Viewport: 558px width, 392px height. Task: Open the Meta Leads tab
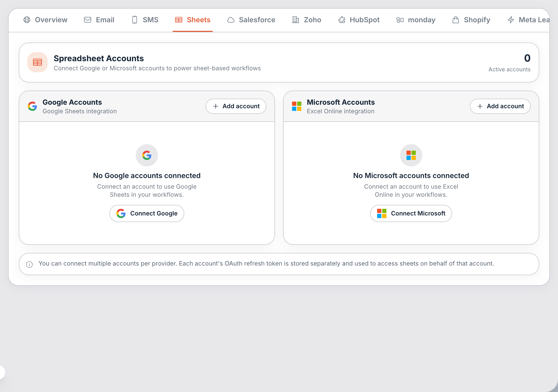click(x=527, y=20)
